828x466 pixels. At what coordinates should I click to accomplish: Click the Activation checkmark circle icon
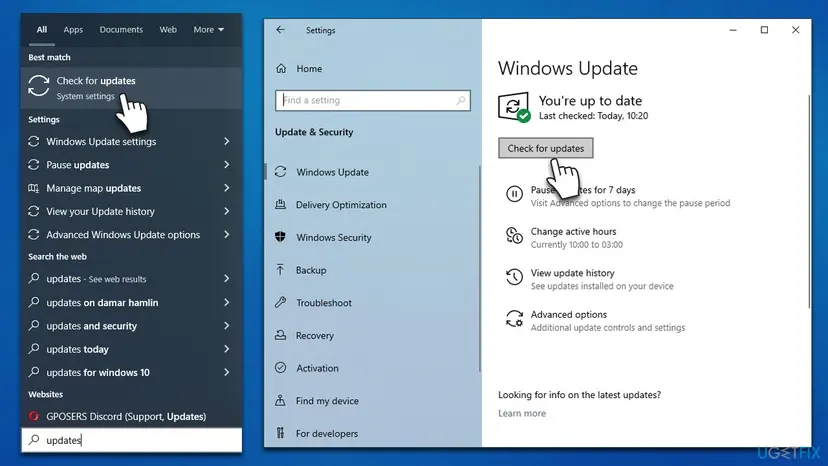(x=280, y=368)
